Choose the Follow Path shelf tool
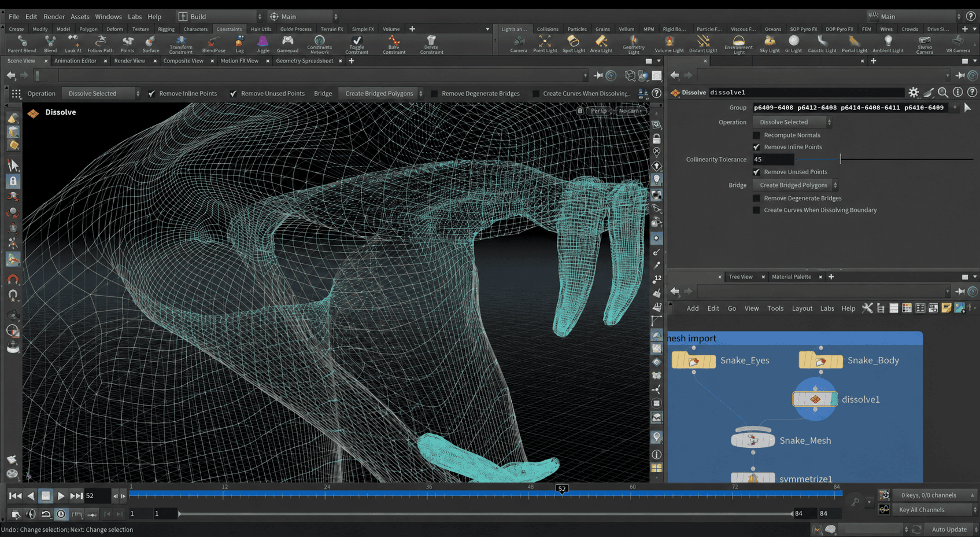 click(x=101, y=44)
